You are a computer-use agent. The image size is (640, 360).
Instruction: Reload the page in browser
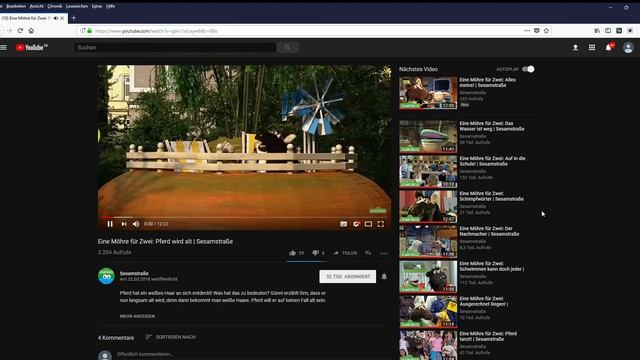[20, 31]
